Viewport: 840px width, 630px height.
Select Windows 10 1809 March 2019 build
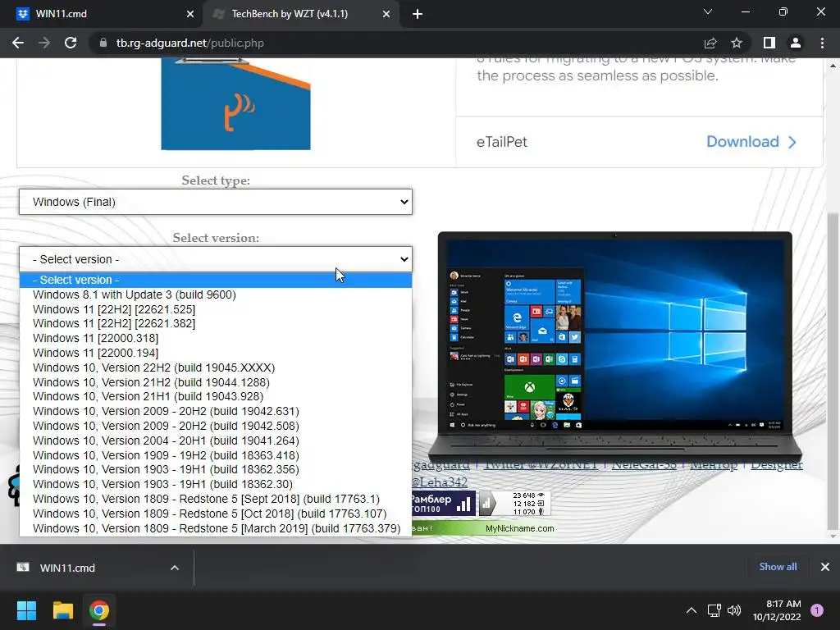pyautogui.click(x=216, y=528)
